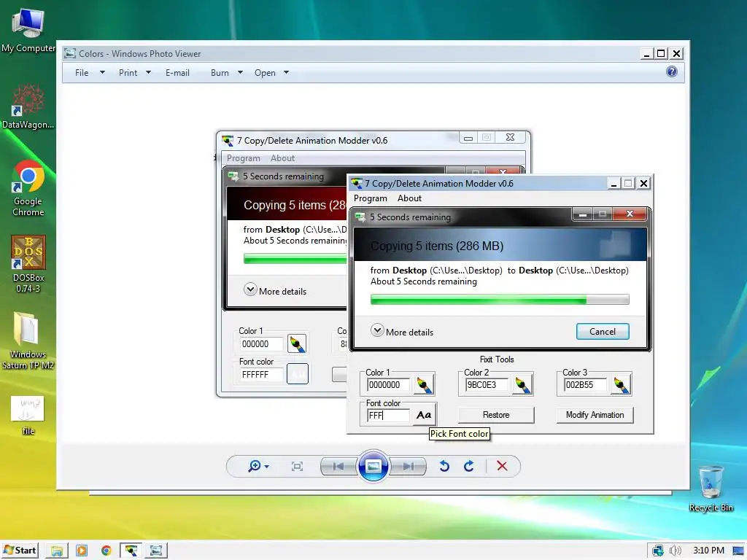This screenshot has width=747, height=560.
Task: Open the Print dropdown in Photo Viewer
Action: coord(134,73)
